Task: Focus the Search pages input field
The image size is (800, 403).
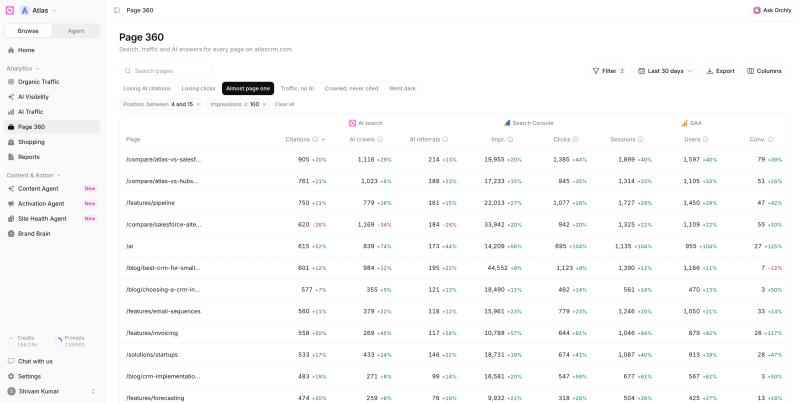Action: (x=166, y=71)
